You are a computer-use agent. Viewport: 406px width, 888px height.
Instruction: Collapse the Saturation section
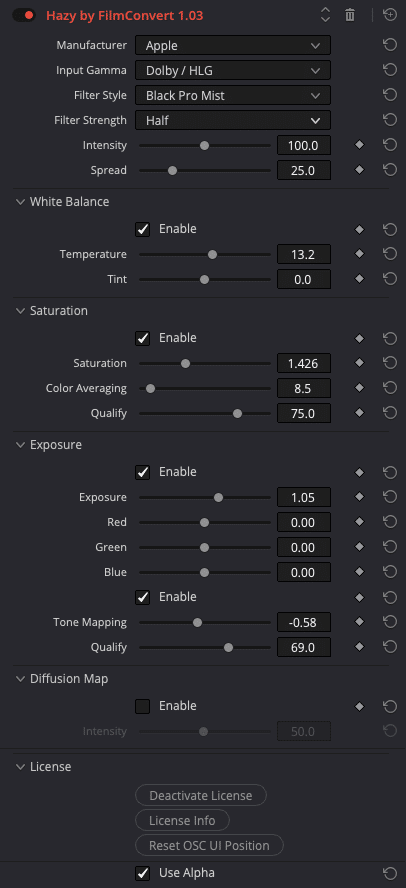point(20,311)
